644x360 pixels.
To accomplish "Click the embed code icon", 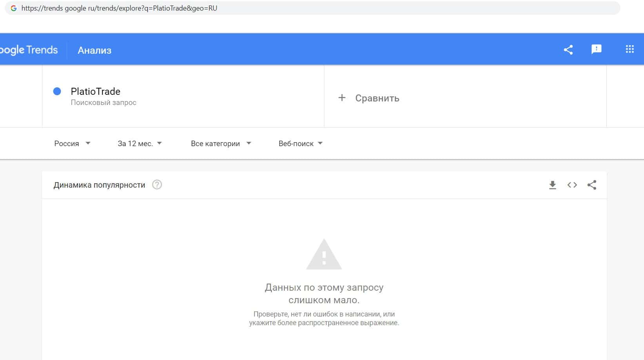I will (x=572, y=185).
